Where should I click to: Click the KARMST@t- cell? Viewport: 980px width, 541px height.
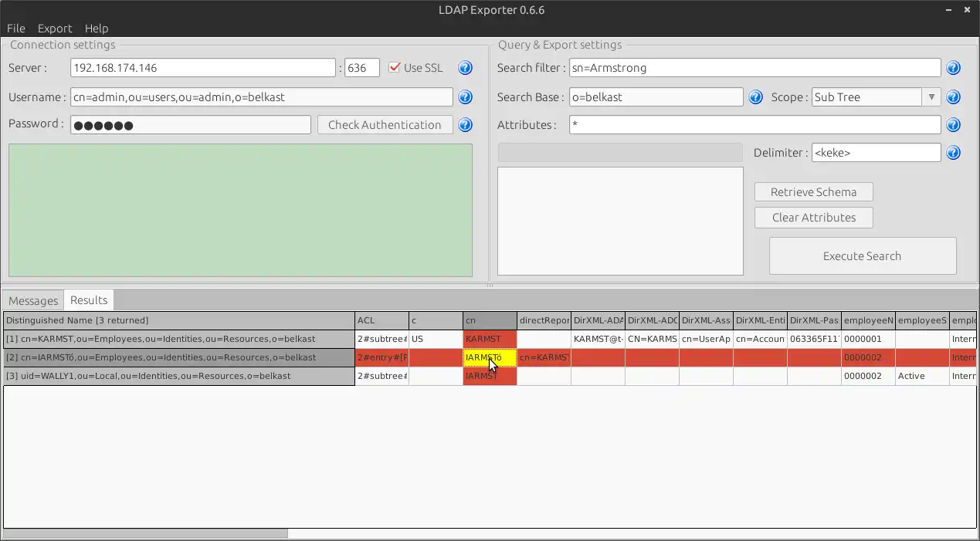(x=598, y=339)
